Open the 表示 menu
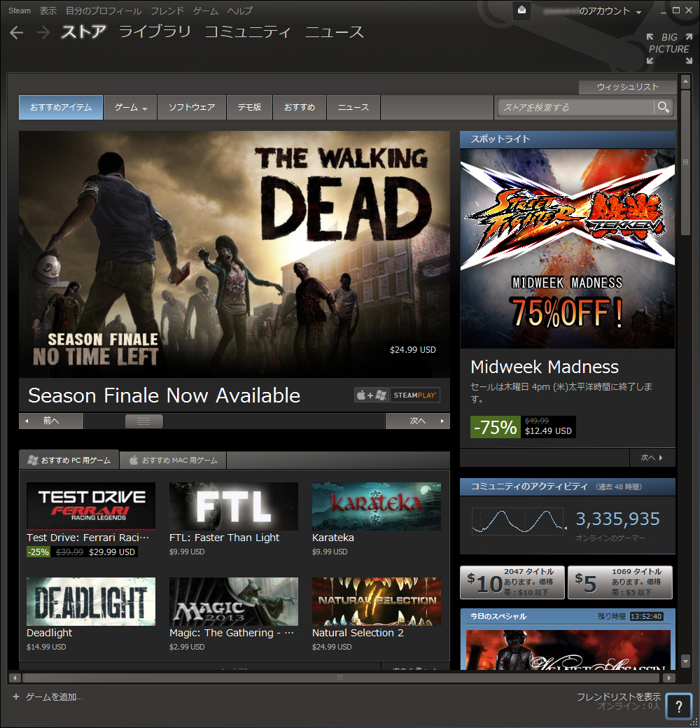Image resolution: width=700 pixels, height=728 pixels. (48, 10)
